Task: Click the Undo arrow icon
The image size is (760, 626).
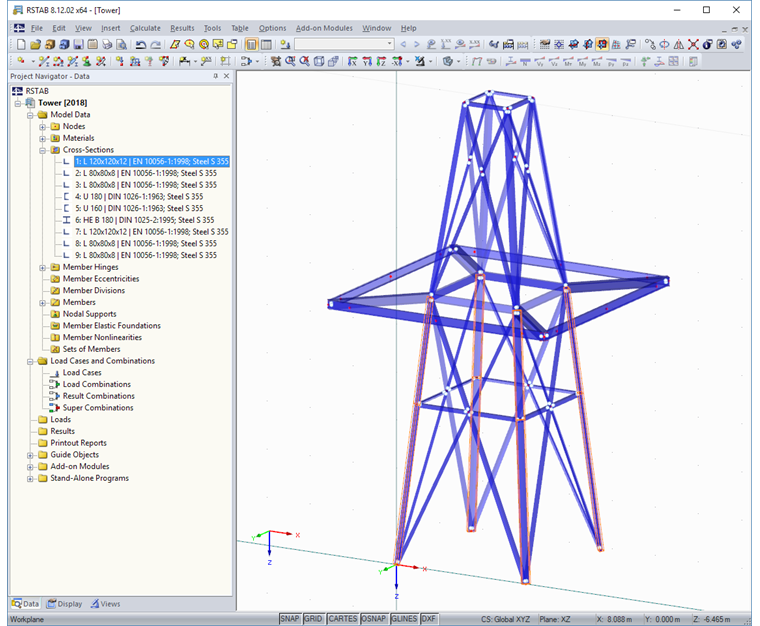Action: point(141,45)
